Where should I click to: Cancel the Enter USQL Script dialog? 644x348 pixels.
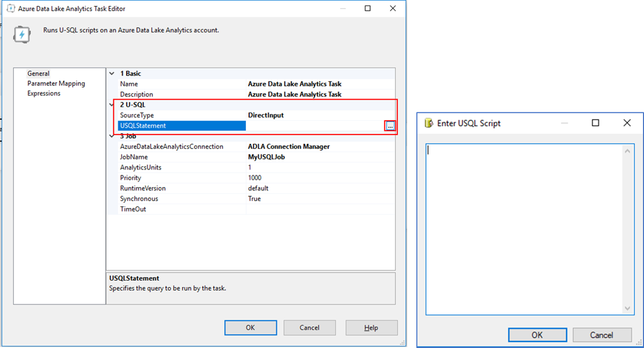tap(602, 335)
